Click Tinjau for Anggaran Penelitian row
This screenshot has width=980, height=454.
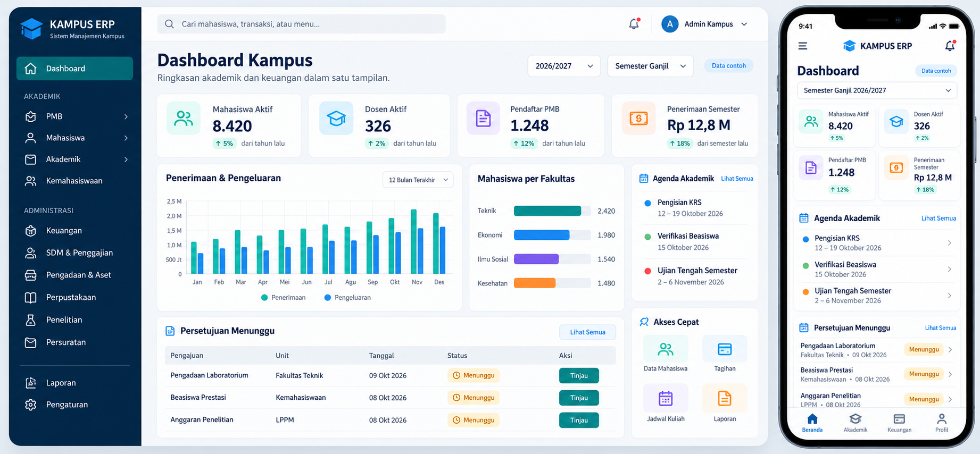[x=579, y=420]
